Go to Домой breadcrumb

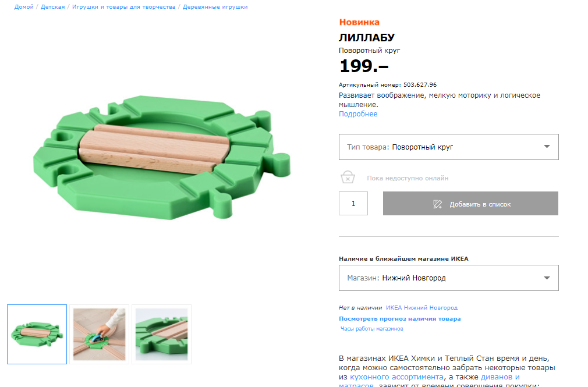coord(24,7)
